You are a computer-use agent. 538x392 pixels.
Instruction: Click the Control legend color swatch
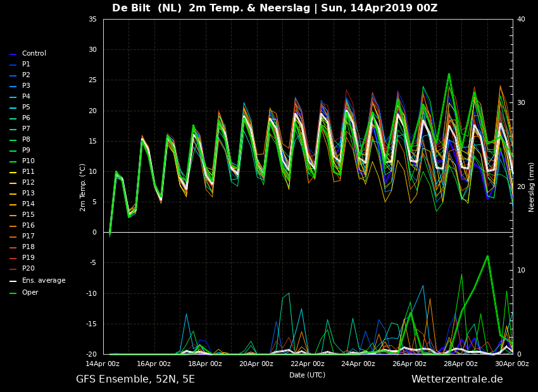coord(13,54)
